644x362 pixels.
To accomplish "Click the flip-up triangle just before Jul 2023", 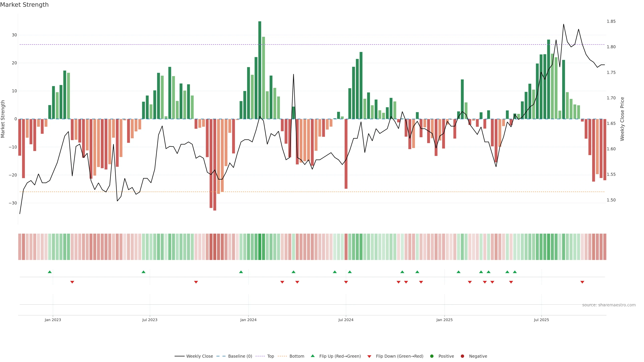I will (x=144, y=272).
